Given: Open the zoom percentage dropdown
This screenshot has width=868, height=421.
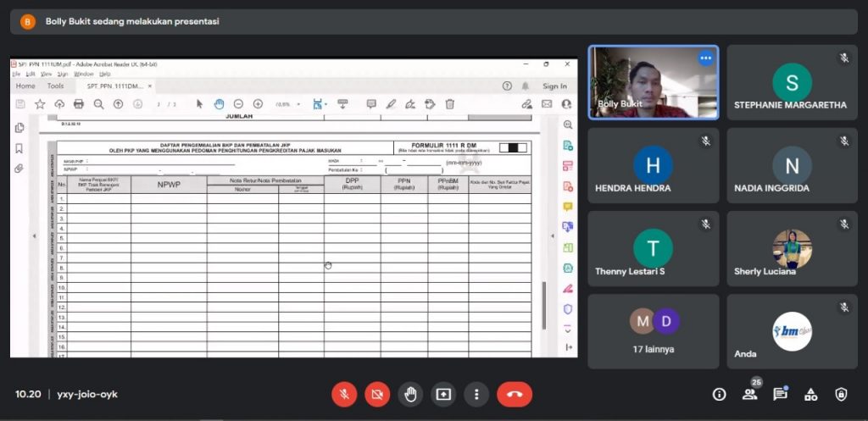Looking at the screenshot, I should click(298, 104).
